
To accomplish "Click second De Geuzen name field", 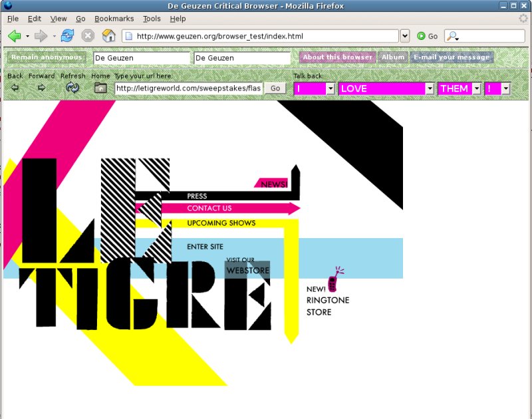I will click(x=242, y=58).
